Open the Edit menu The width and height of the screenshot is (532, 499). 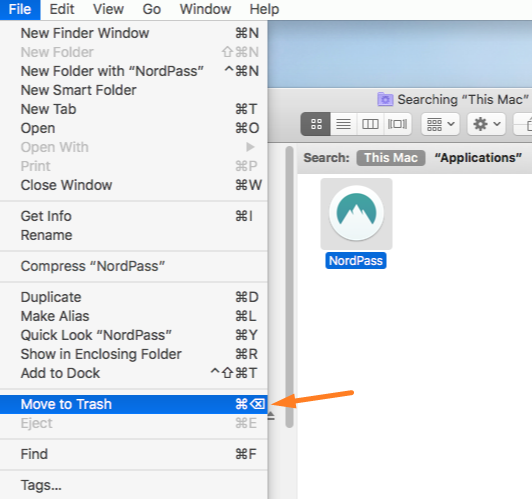pos(62,9)
